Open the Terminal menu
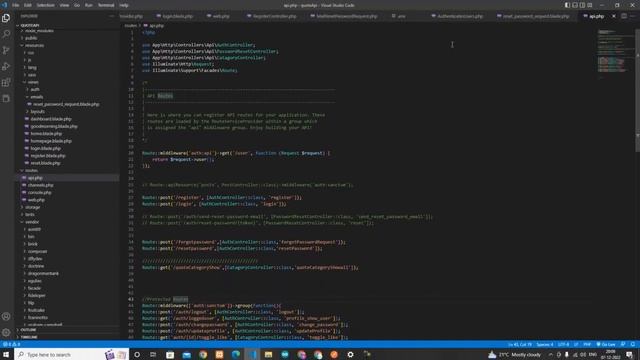Screen dimensions: 640x360 click(106, 5)
